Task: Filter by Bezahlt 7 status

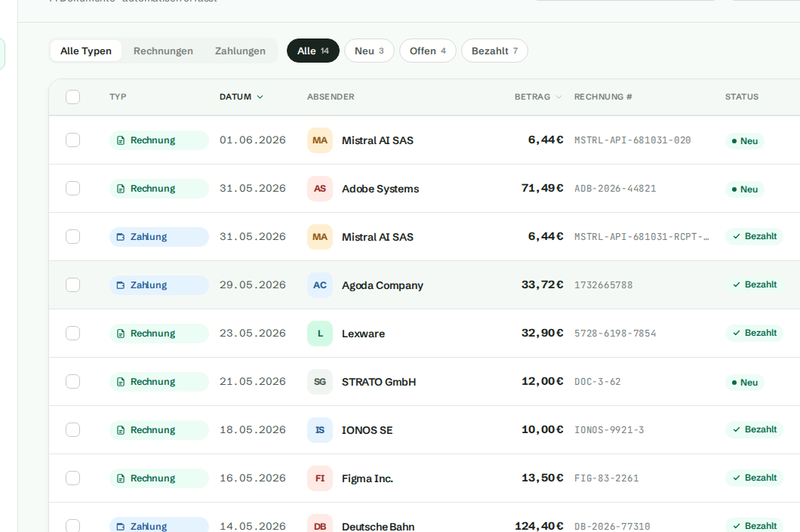Action: [x=494, y=51]
